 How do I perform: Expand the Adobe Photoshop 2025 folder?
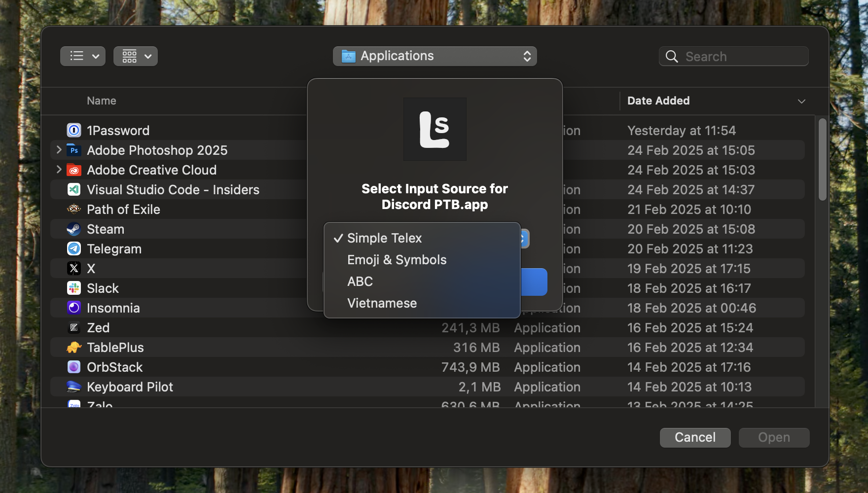[59, 150]
